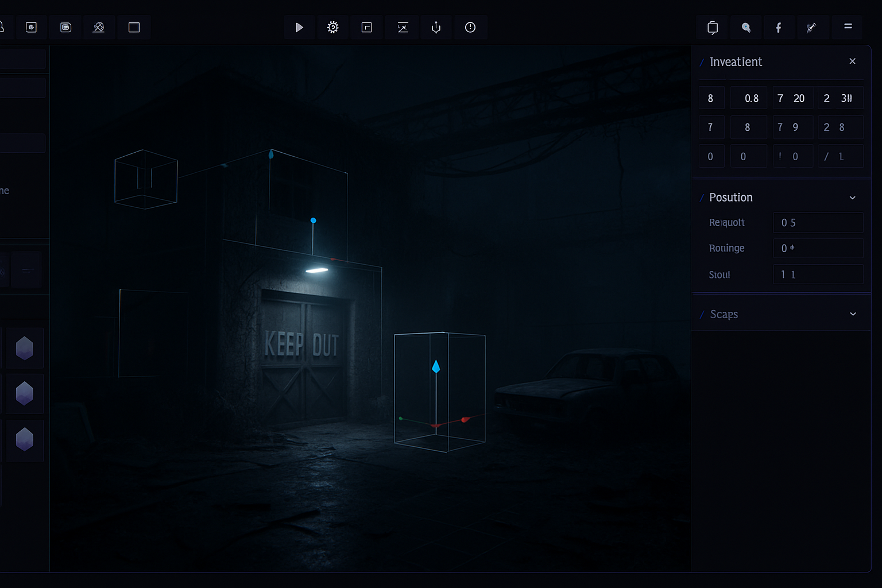882x588 pixels.
Task: Click the eyedropper pen icon at top right
Action: click(x=811, y=28)
